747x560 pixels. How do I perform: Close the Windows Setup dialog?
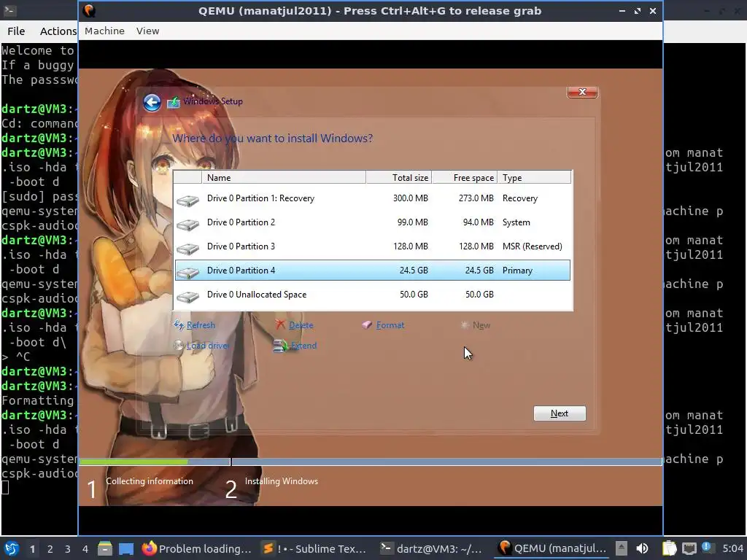[x=581, y=92]
